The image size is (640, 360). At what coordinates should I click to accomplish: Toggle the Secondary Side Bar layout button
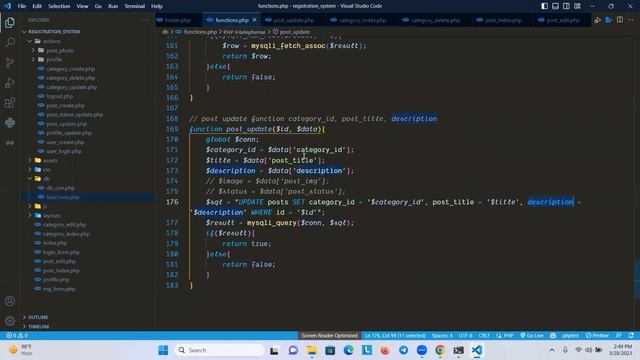(566, 6)
